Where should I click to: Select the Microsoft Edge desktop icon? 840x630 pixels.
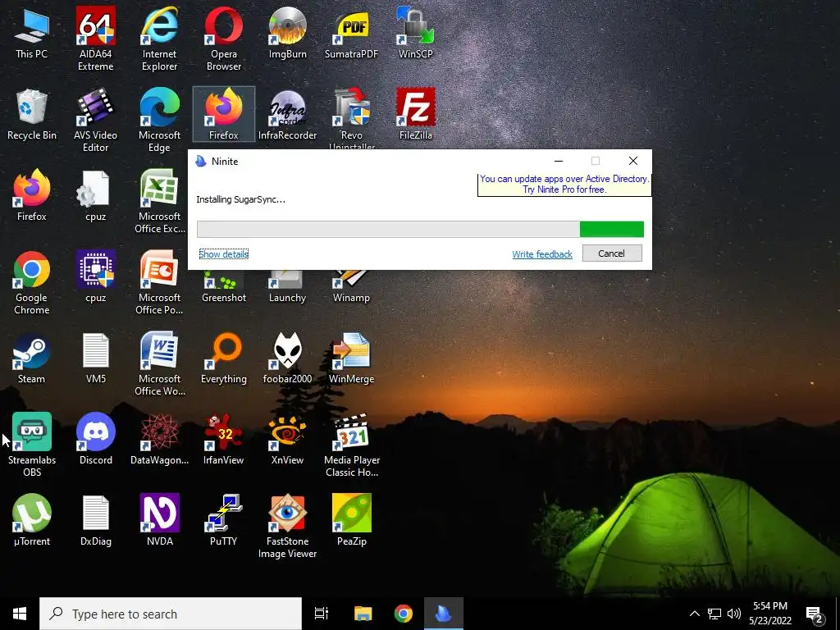(x=160, y=120)
